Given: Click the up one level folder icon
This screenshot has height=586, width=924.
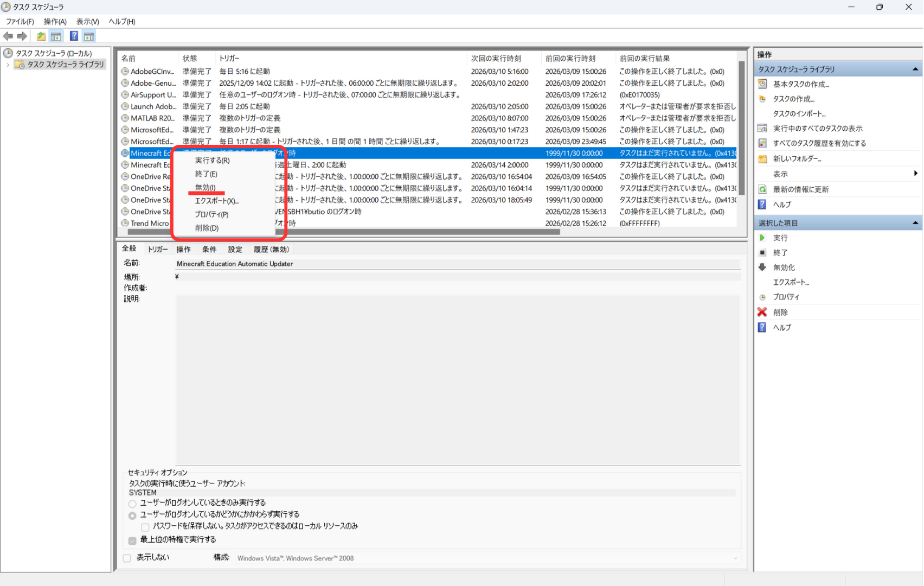Looking at the screenshot, I should (41, 36).
